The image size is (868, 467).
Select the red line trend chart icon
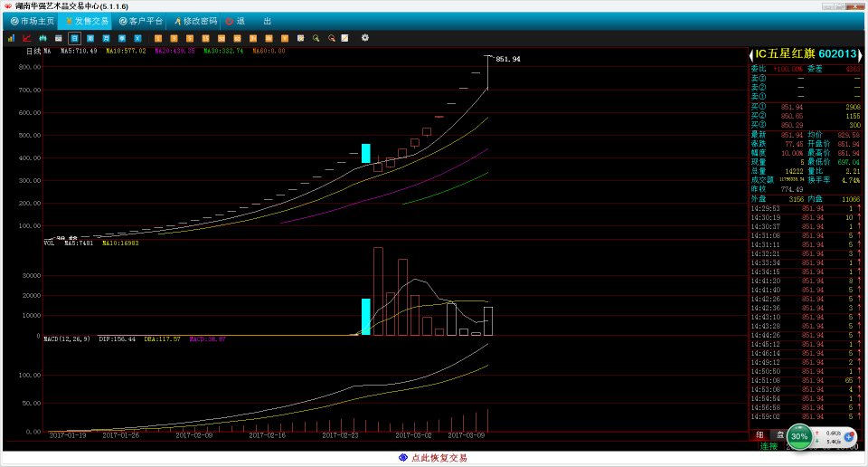(x=26, y=38)
